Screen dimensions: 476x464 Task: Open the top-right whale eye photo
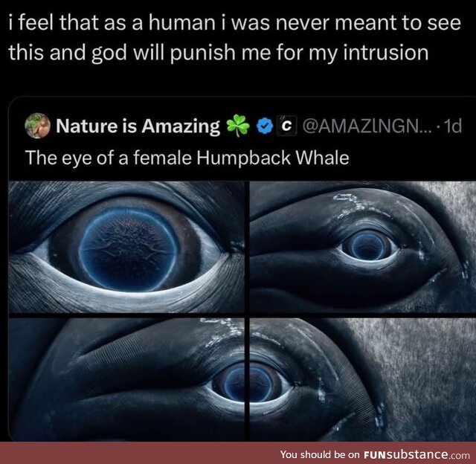coord(363,247)
